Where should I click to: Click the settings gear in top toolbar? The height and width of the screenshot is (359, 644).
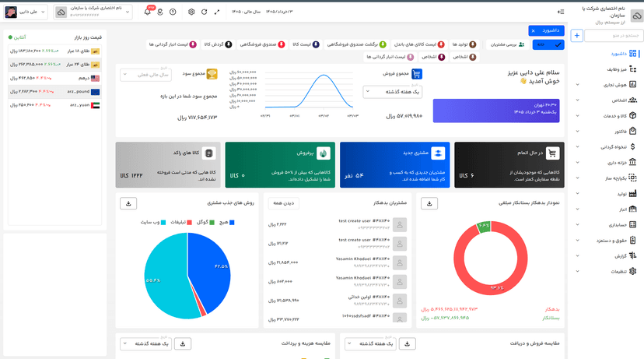pos(191,12)
